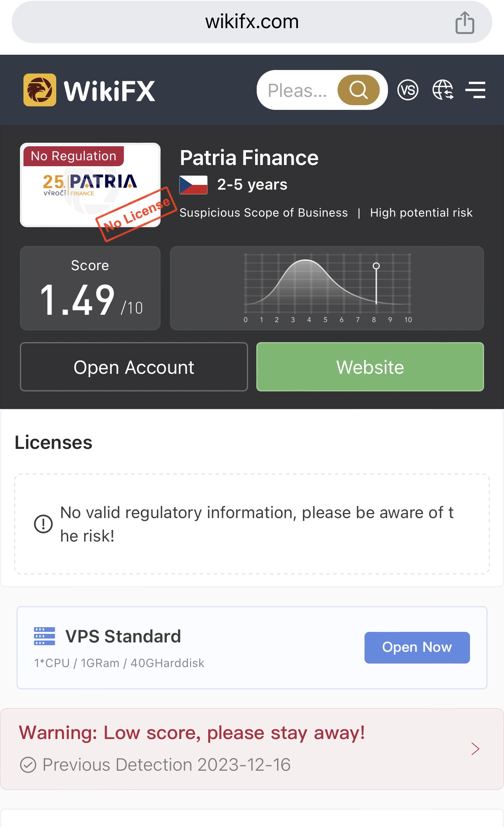Screen dimensions: 504x827
Task: Click the Suspicious Scope of Business tag
Action: pyautogui.click(x=264, y=213)
